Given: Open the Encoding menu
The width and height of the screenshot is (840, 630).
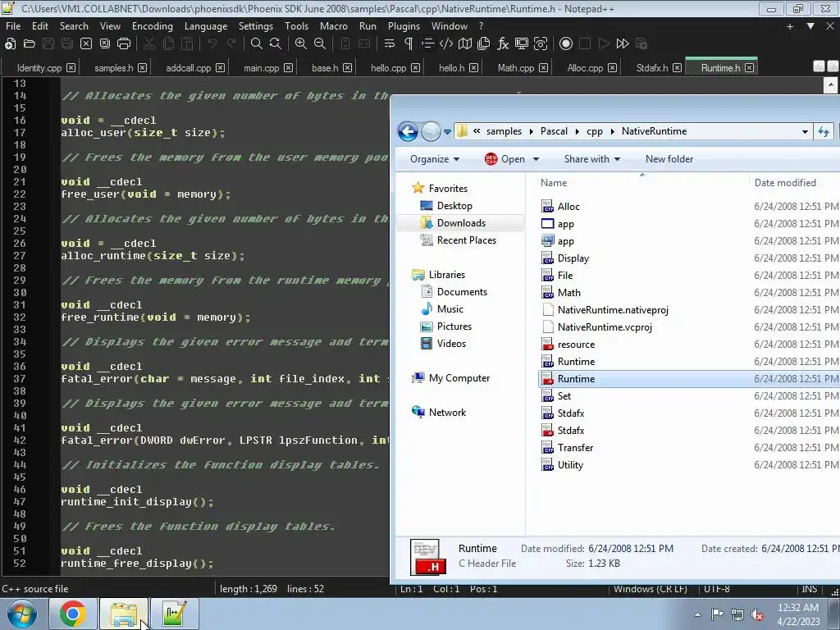Looking at the screenshot, I should coord(152,26).
